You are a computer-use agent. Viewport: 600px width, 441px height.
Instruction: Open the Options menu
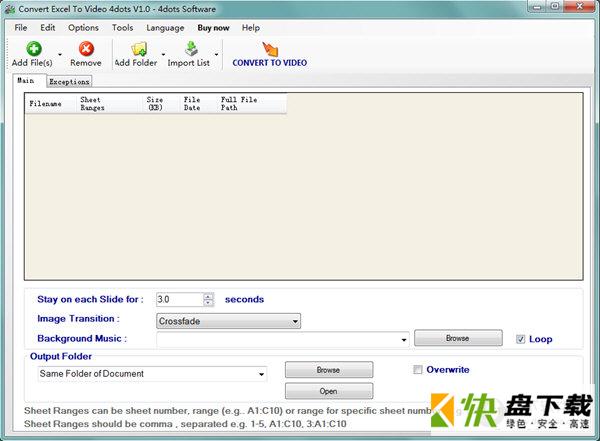pyautogui.click(x=83, y=28)
